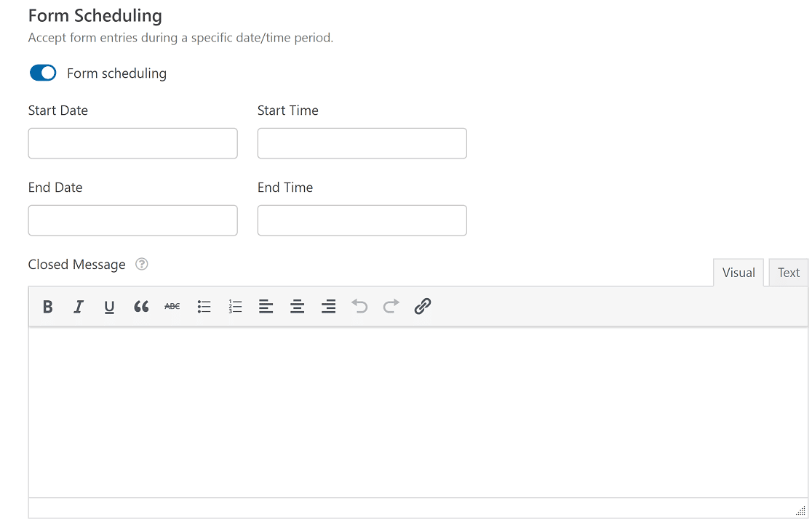Screen dimensions: 812x522
Task: Apply strikethrough using the ABC icon
Action: [x=172, y=307]
